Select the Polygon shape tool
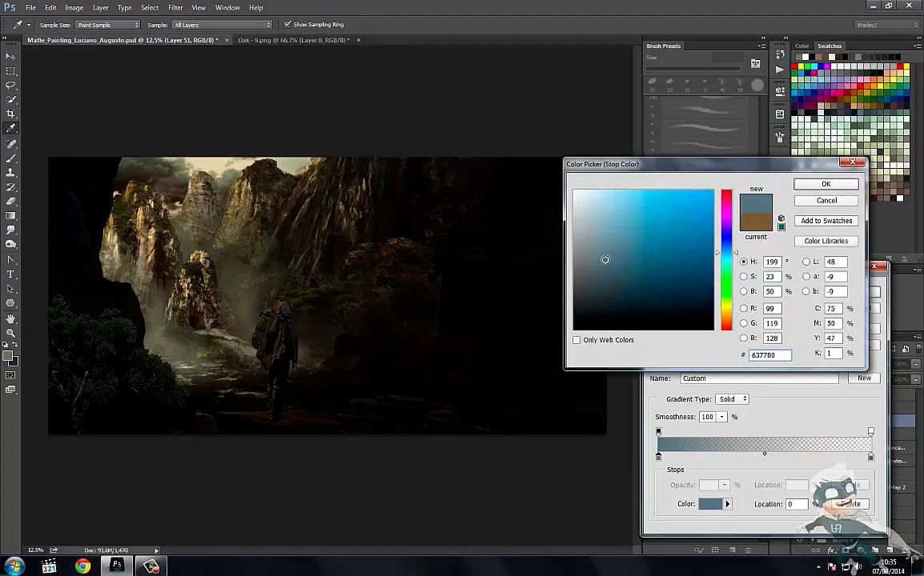 (10, 302)
